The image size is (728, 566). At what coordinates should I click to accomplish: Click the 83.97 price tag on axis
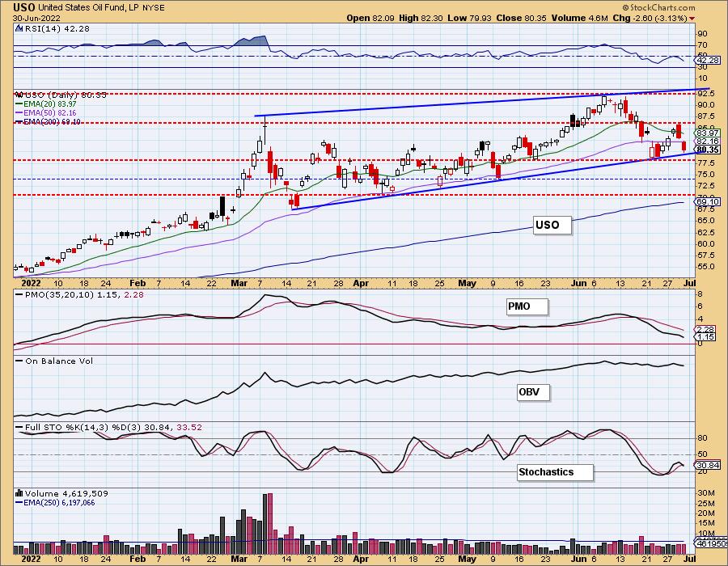tap(709, 133)
